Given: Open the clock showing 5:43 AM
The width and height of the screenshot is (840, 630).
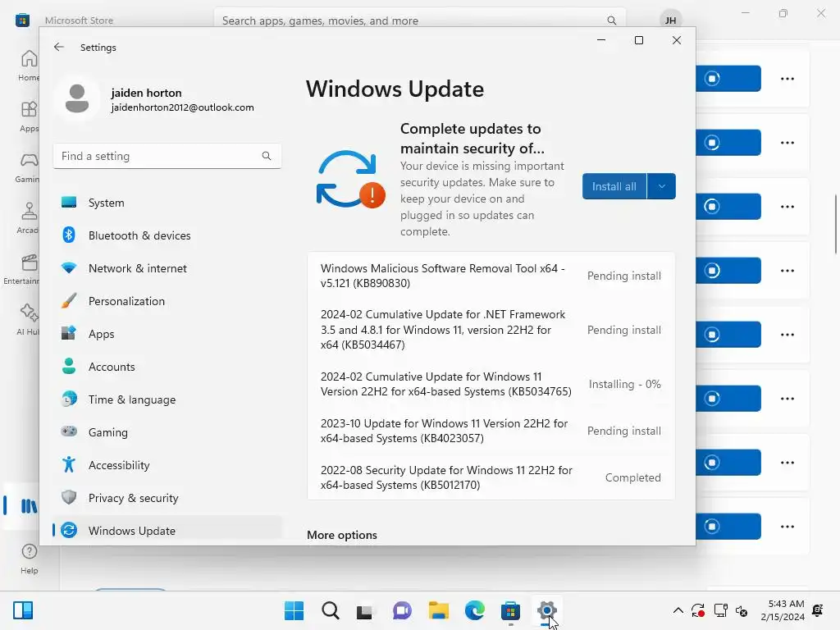Looking at the screenshot, I should point(783,610).
